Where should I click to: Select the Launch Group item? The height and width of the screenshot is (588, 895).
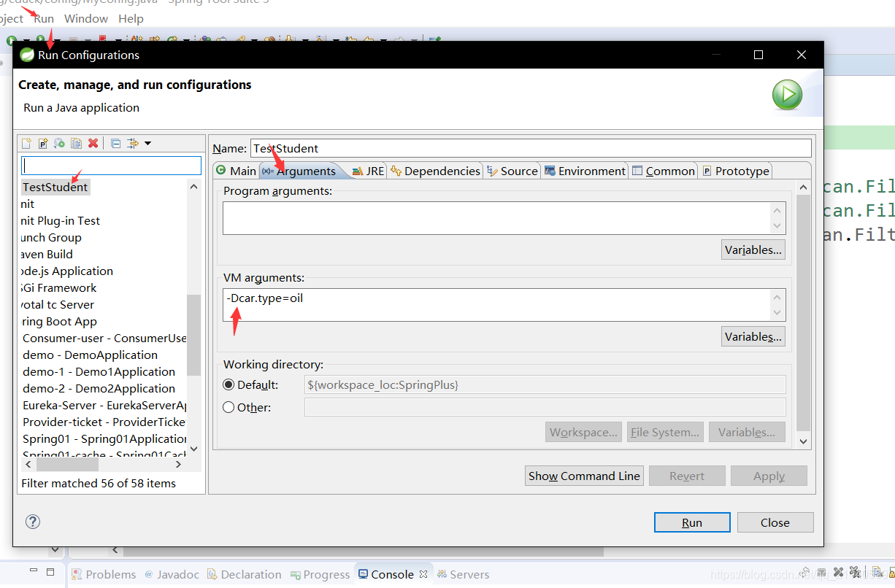[x=51, y=237]
